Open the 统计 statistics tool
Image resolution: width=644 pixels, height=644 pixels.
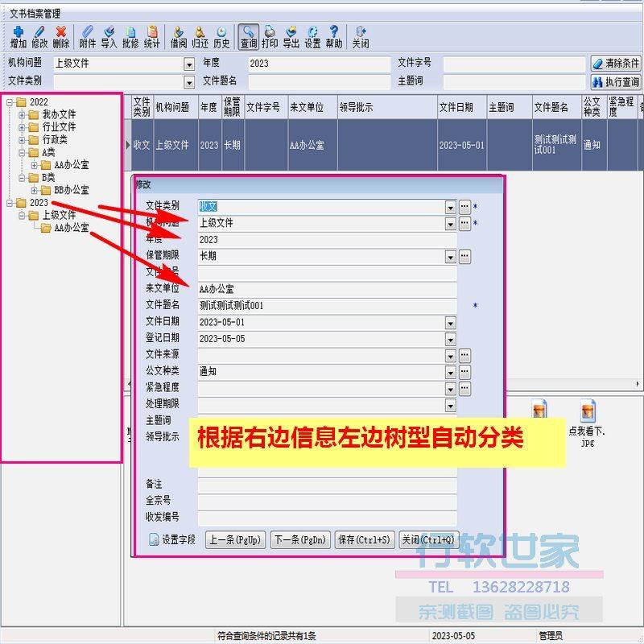152,37
